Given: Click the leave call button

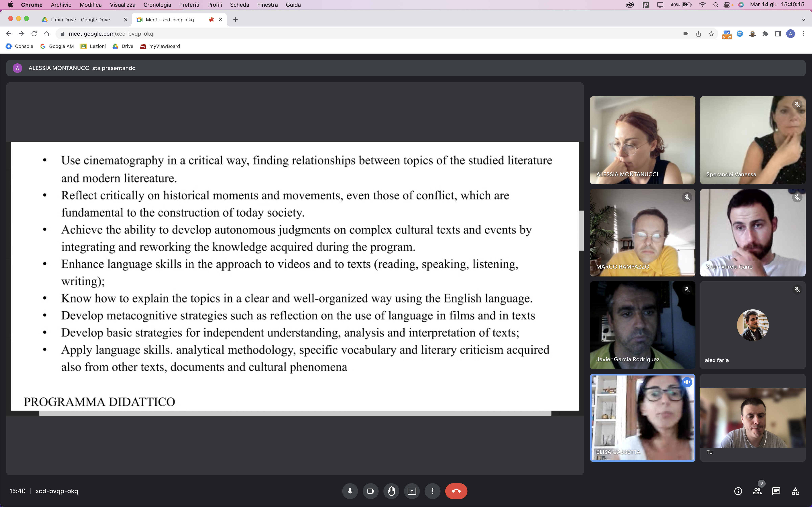Looking at the screenshot, I should tap(456, 491).
